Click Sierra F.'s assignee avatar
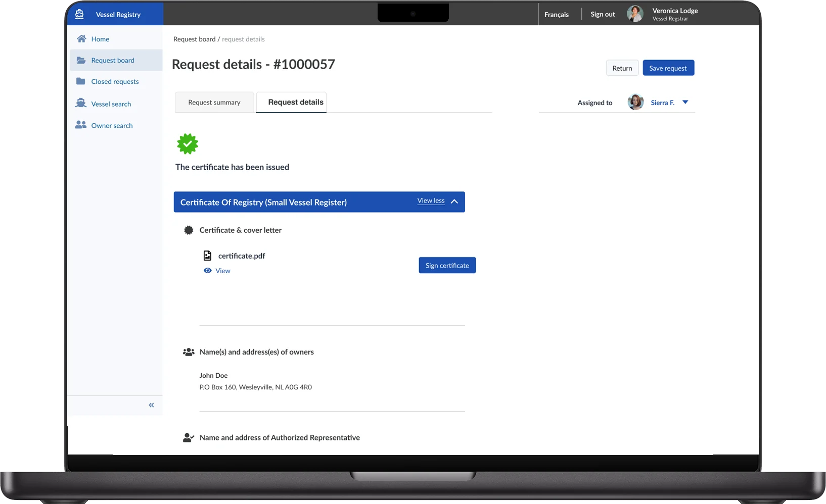The height and width of the screenshot is (504, 826). coord(635,102)
